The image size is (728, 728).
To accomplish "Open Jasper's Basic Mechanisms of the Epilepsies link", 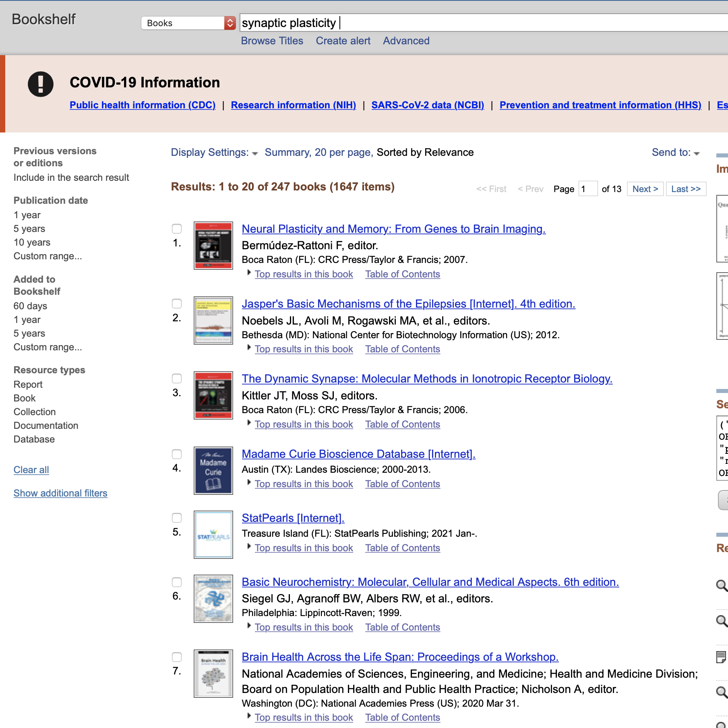I will pyautogui.click(x=408, y=304).
